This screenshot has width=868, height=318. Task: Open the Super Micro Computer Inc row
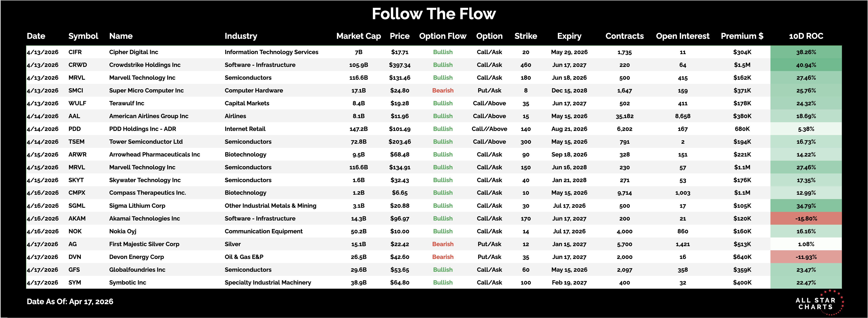(146, 90)
